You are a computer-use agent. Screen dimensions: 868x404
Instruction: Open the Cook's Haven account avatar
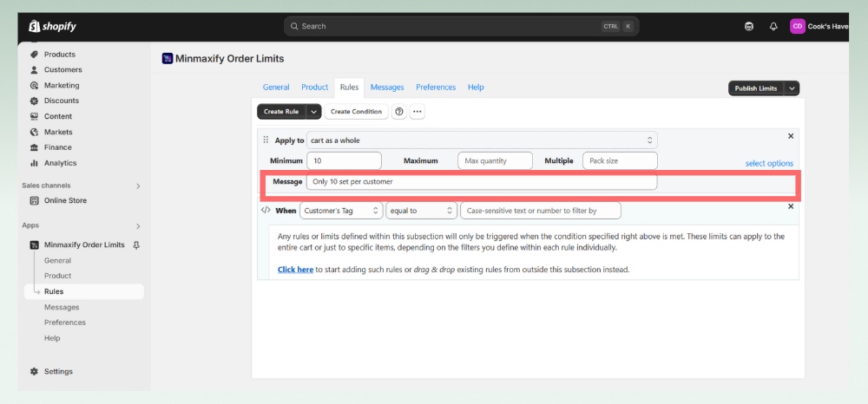(797, 27)
